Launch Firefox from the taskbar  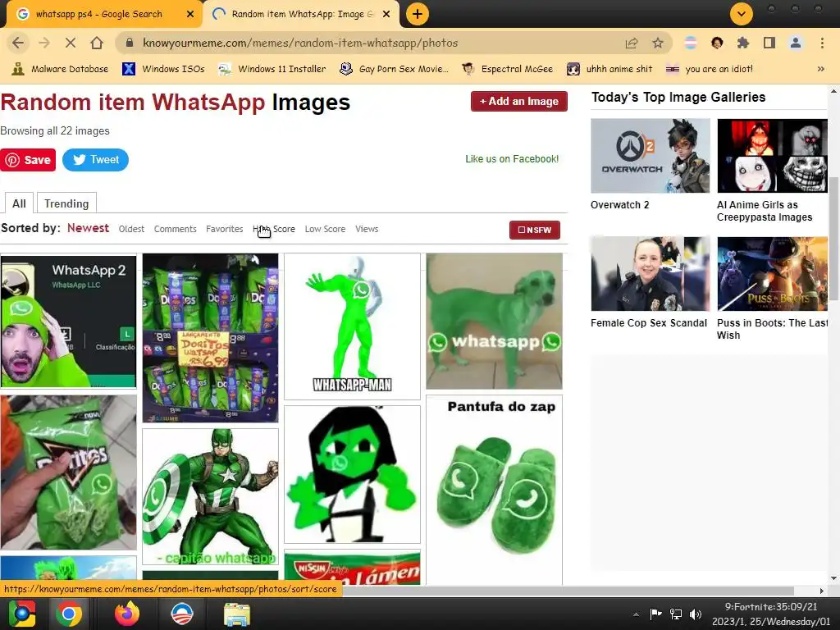pyautogui.click(x=127, y=614)
